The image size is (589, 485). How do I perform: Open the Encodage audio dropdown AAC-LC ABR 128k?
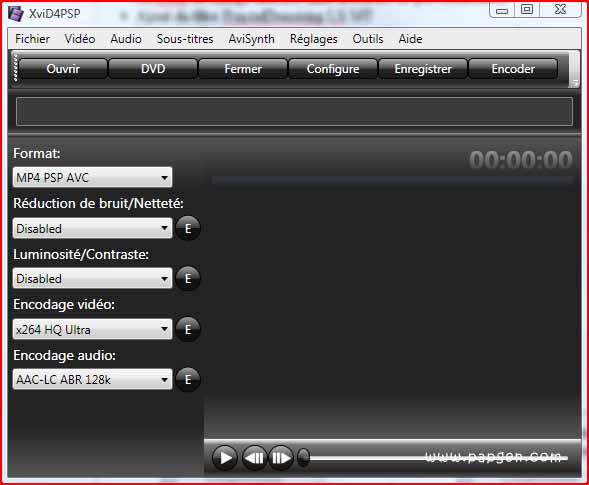92,379
